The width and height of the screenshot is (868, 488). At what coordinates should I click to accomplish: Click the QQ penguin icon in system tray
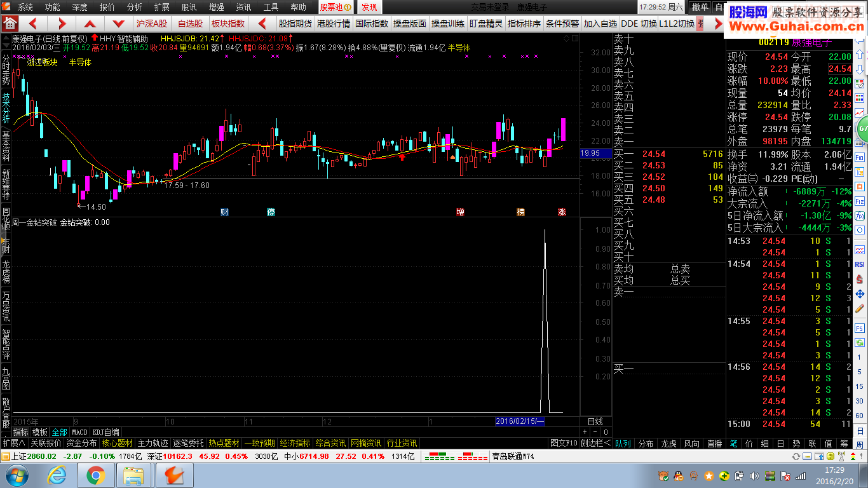coord(679,476)
